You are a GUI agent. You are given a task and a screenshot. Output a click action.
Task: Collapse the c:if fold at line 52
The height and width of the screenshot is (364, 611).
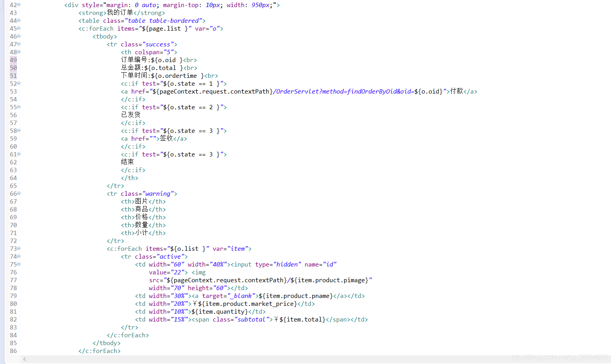click(x=19, y=83)
